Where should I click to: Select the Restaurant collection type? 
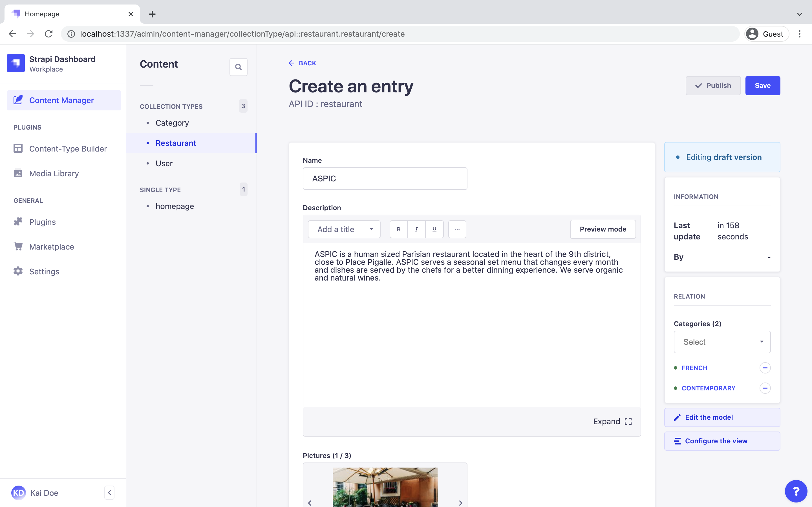click(x=175, y=143)
